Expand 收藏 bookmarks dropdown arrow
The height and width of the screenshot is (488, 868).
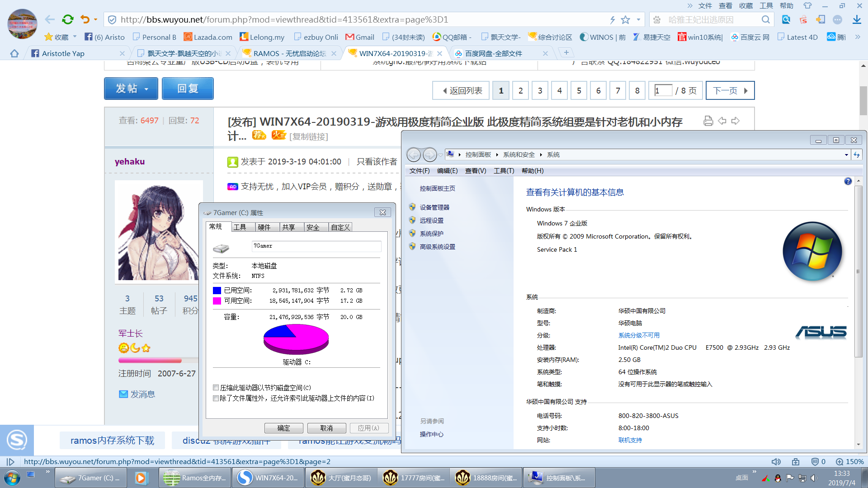click(75, 37)
